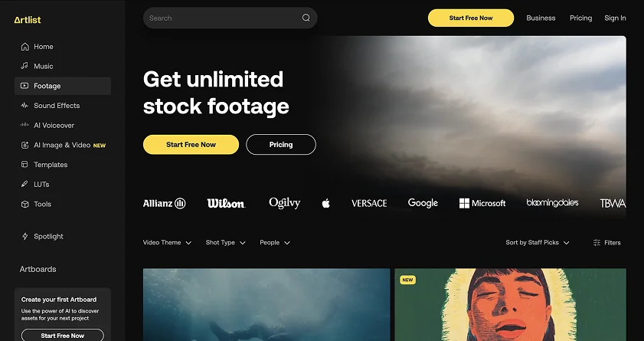
Task: Open the underwater footage thumbnail
Action: [266, 304]
